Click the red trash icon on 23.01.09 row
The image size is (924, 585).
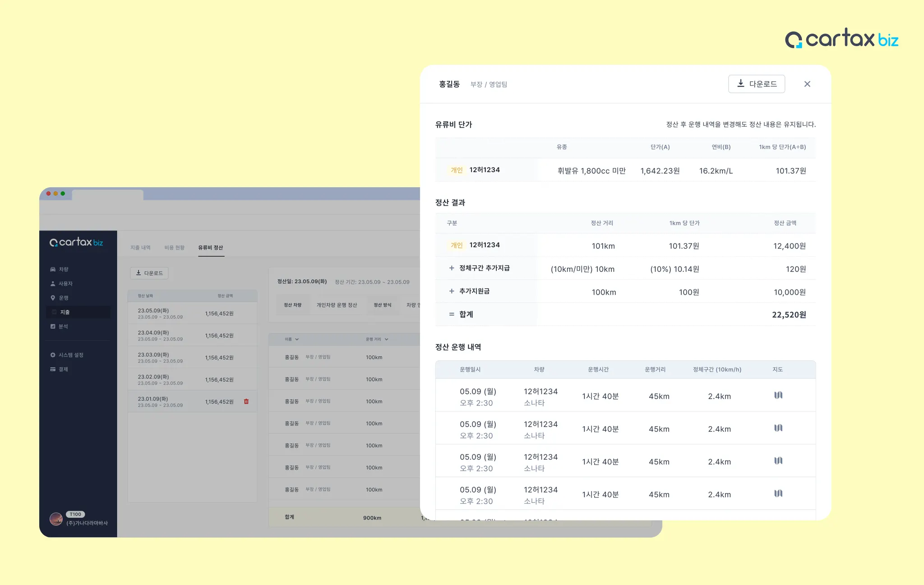246,401
